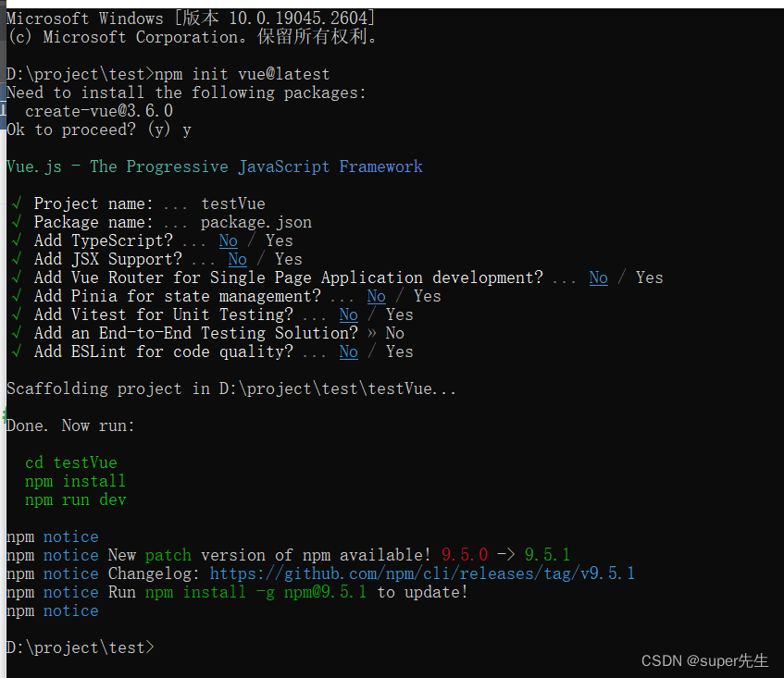Select underlined No for Vue Router prompt
The height and width of the screenshot is (678, 784).
click(x=599, y=277)
